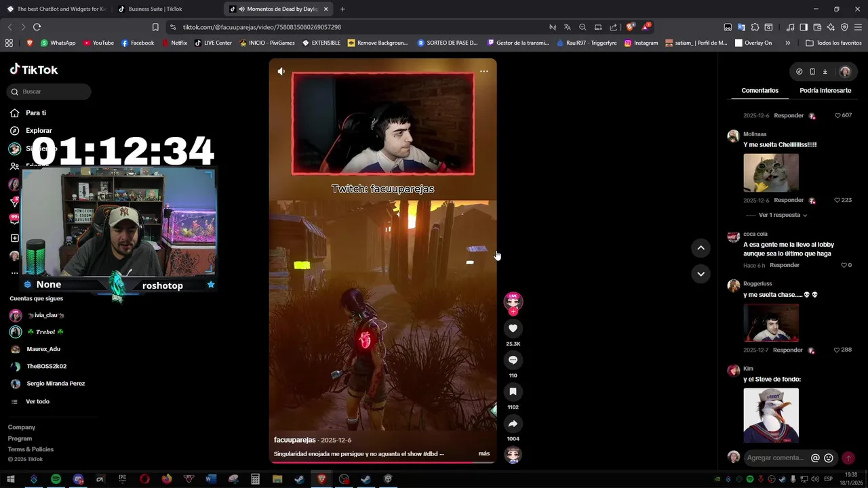868x488 pixels.
Task: Open the Windows Start menu
Action: (11, 479)
